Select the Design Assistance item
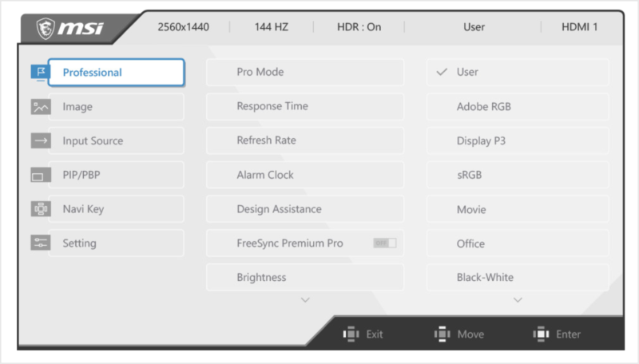This screenshot has width=639, height=364. (305, 209)
